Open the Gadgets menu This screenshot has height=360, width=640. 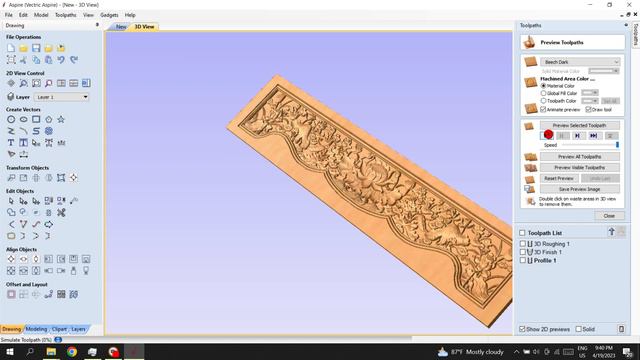click(x=109, y=15)
